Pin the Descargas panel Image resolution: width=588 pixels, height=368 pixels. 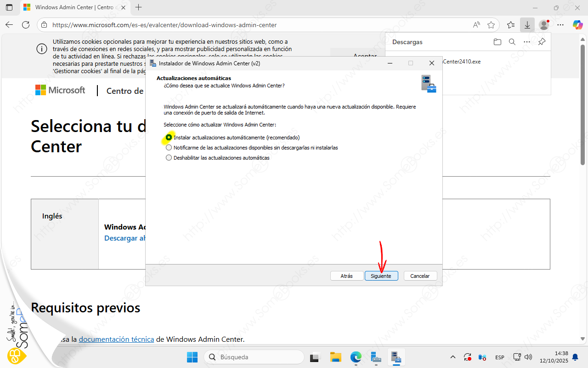[x=542, y=42]
